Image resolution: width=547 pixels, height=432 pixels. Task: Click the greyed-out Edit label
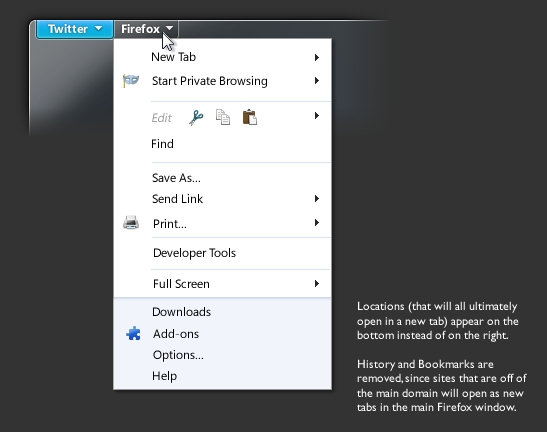[x=162, y=118]
